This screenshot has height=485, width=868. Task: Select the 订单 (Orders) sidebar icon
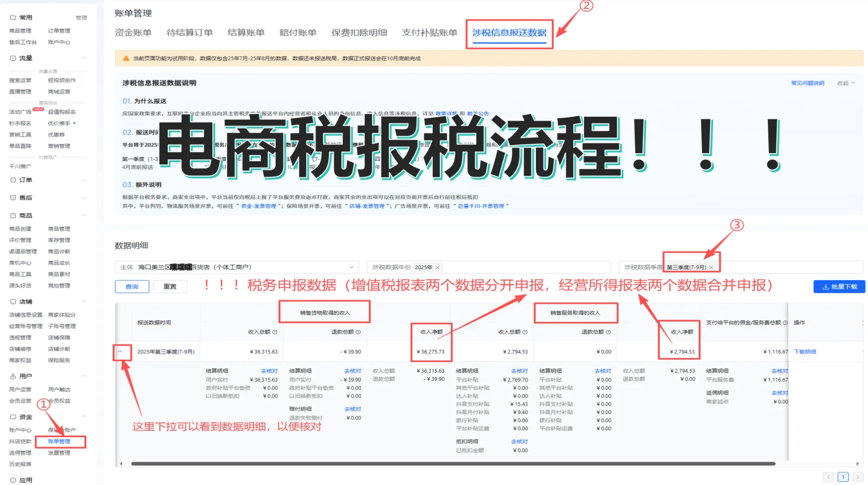[x=12, y=180]
